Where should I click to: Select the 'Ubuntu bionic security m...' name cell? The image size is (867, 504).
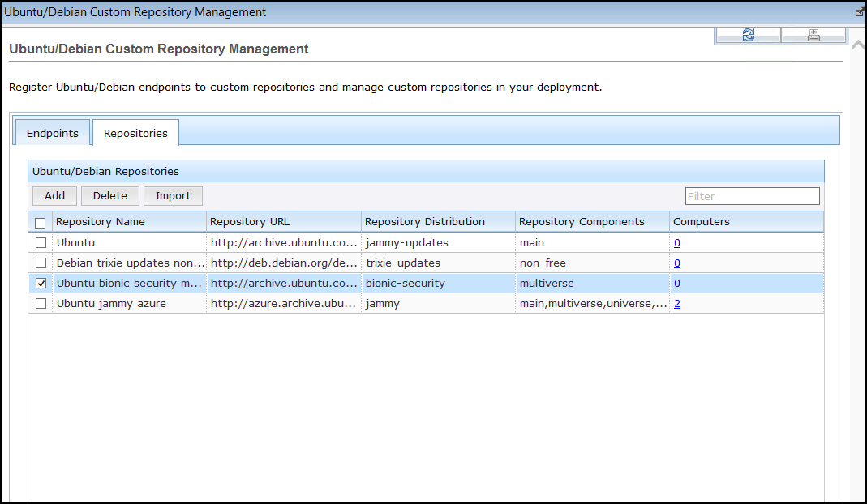point(130,283)
